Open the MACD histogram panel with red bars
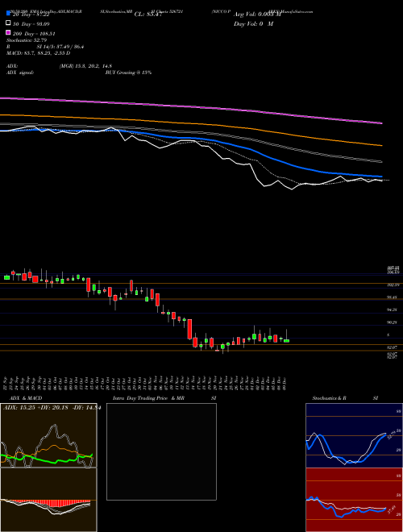 pos(48,500)
